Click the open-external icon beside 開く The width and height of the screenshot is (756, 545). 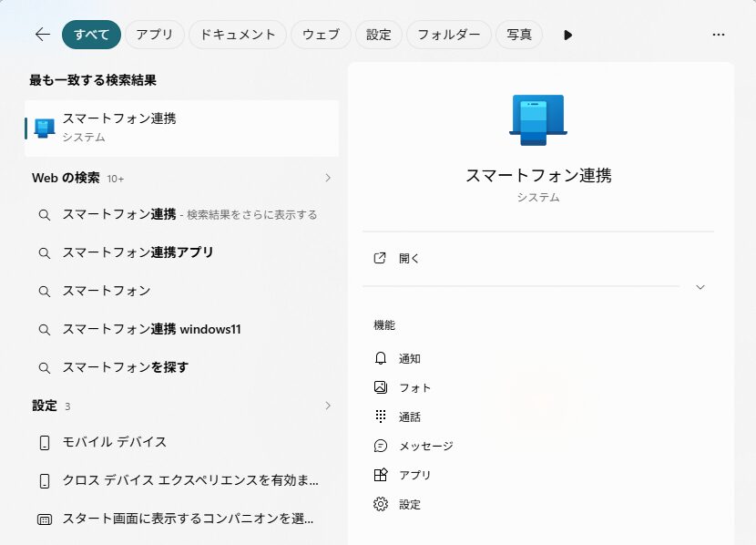pyautogui.click(x=380, y=258)
